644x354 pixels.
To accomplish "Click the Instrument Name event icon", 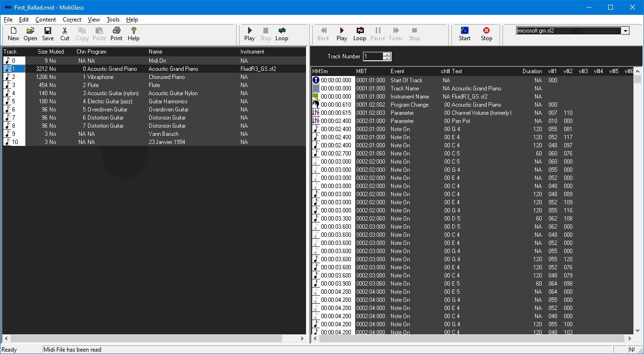I will pyautogui.click(x=316, y=97).
